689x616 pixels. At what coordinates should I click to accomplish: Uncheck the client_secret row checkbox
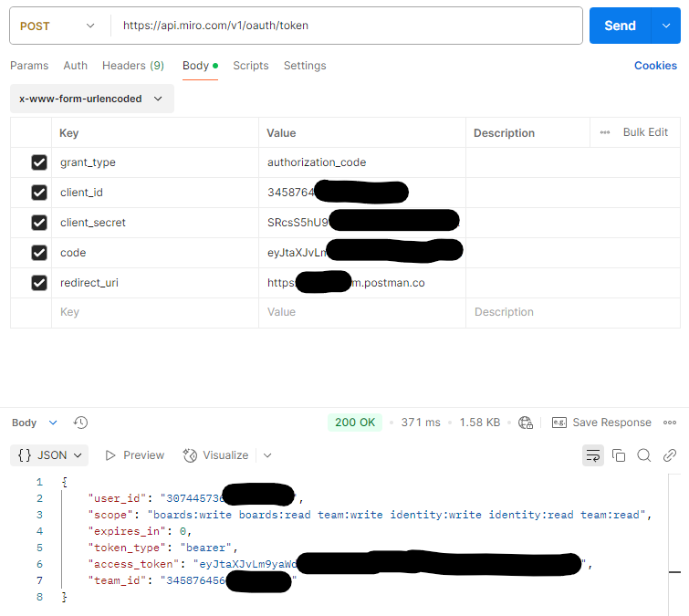pos(39,223)
